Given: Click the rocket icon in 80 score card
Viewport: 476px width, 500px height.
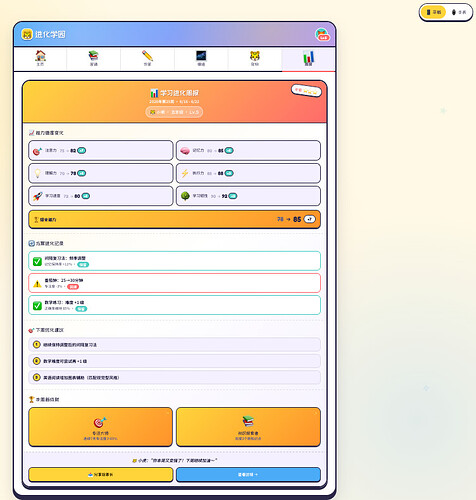Looking at the screenshot, I should coord(37,196).
